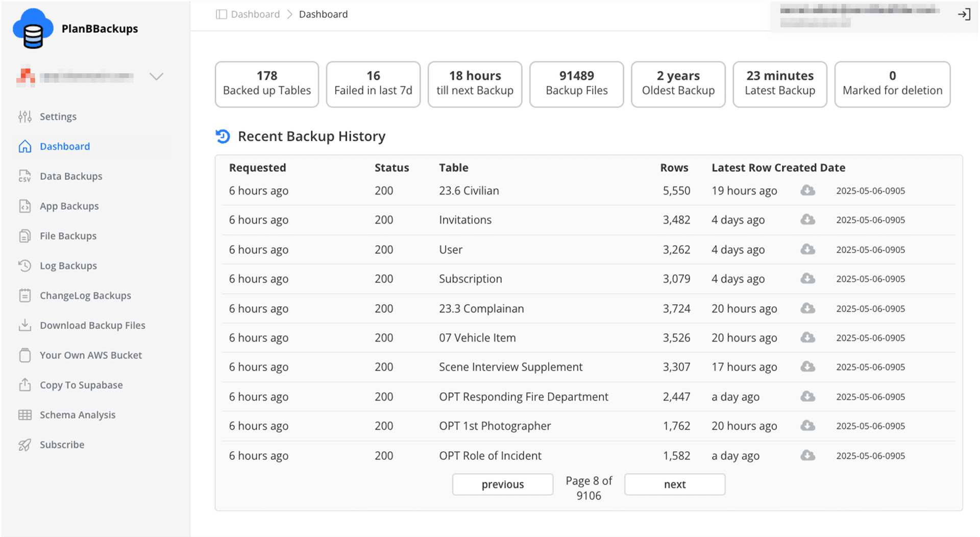Click the Table column header
The width and height of the screenshot is (980, 537).
(x=454, y=167)
